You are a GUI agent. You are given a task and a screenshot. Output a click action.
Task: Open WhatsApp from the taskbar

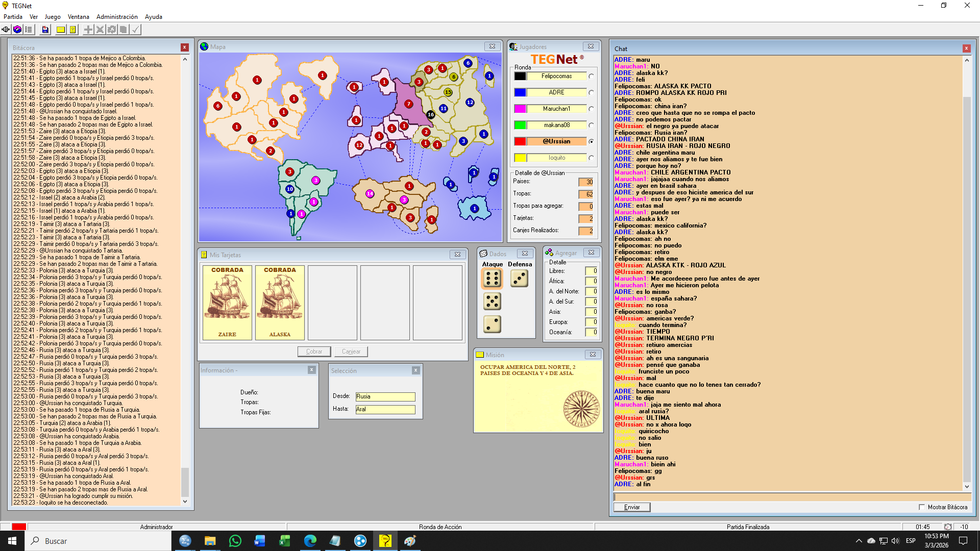pos(235,541)
